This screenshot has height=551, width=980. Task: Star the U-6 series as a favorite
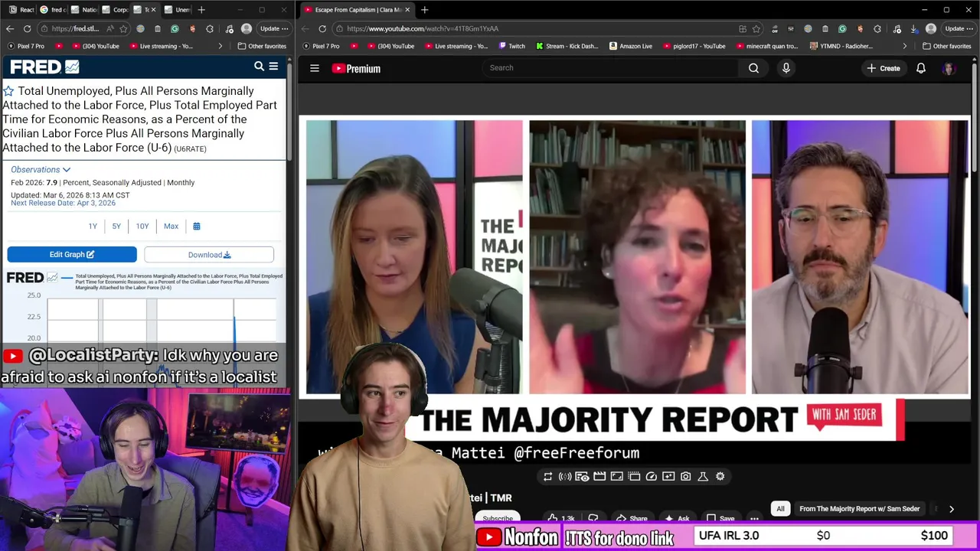[x=8, y=91]
